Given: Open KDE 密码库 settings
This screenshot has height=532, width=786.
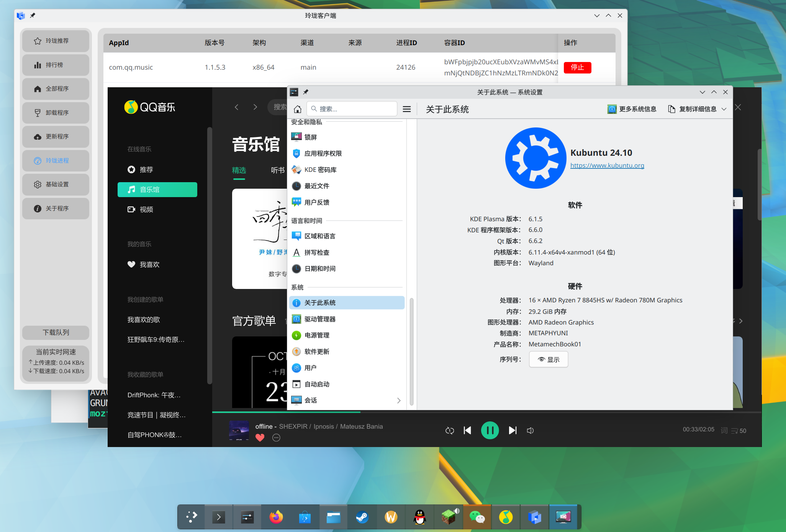Looking at the screenshot, I should click(347, 170).
